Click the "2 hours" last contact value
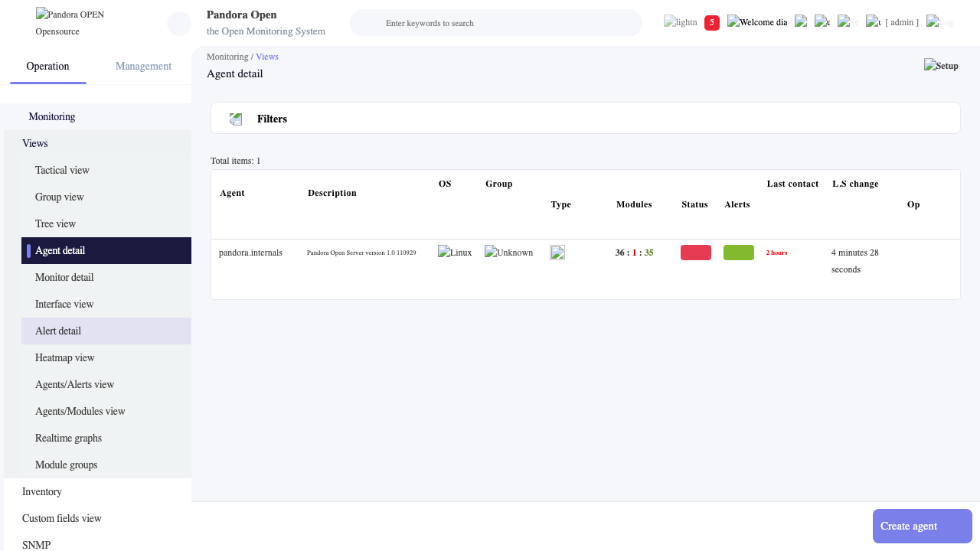This screenshot has height=551, width=980. pos(776,253)
